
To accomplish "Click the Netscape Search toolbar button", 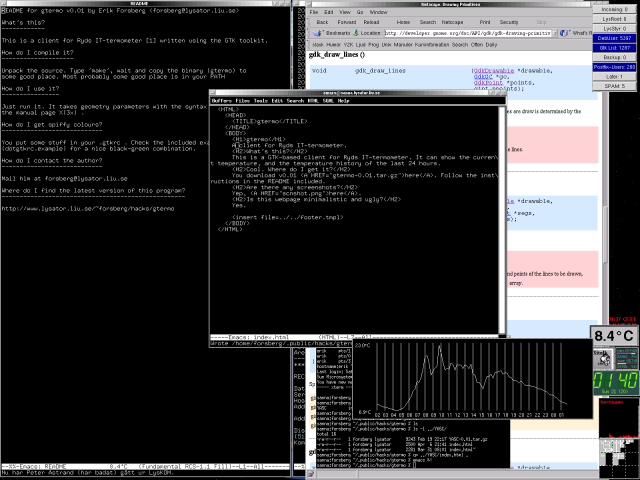I will coord(428,20).
